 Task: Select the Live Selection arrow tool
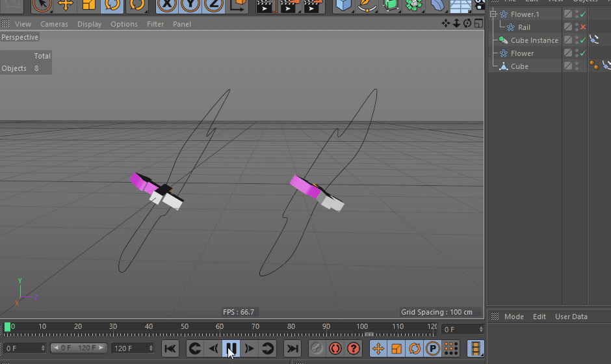pos(42,5)
